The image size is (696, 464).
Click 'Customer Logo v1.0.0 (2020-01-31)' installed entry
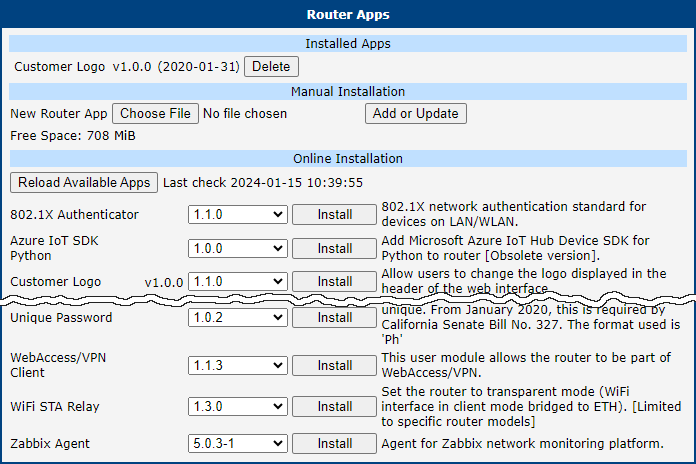(x=127, y=67)
